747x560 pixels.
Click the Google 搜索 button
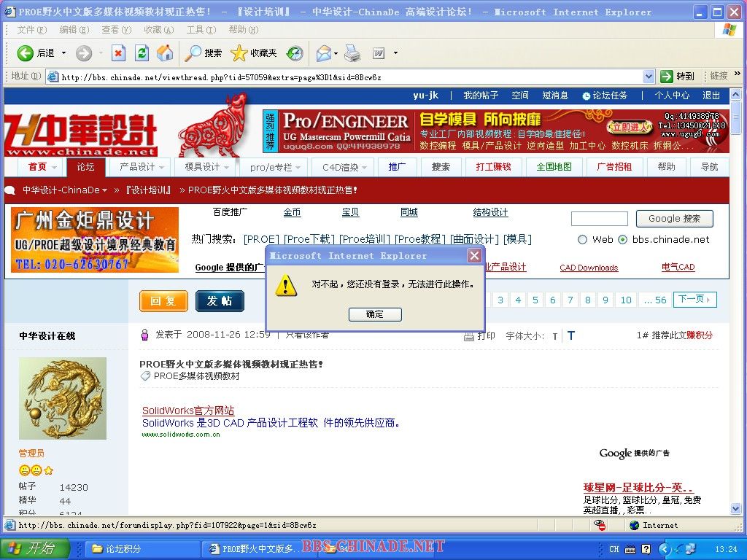674,219
